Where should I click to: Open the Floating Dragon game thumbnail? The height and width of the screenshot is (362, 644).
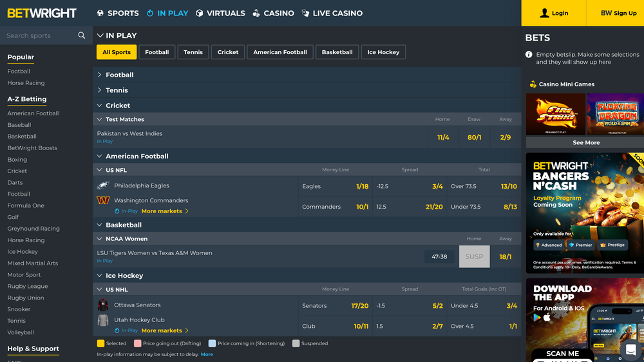point(616,114)
